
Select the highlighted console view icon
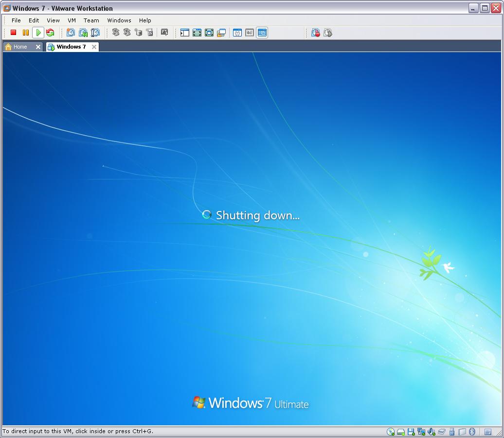click(x=262, y=33)
